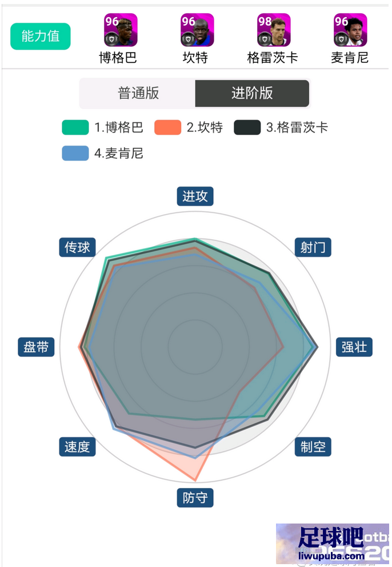Select the 制空 radar axis label
This screenshot has height=567, width=392.
point(313,447)
